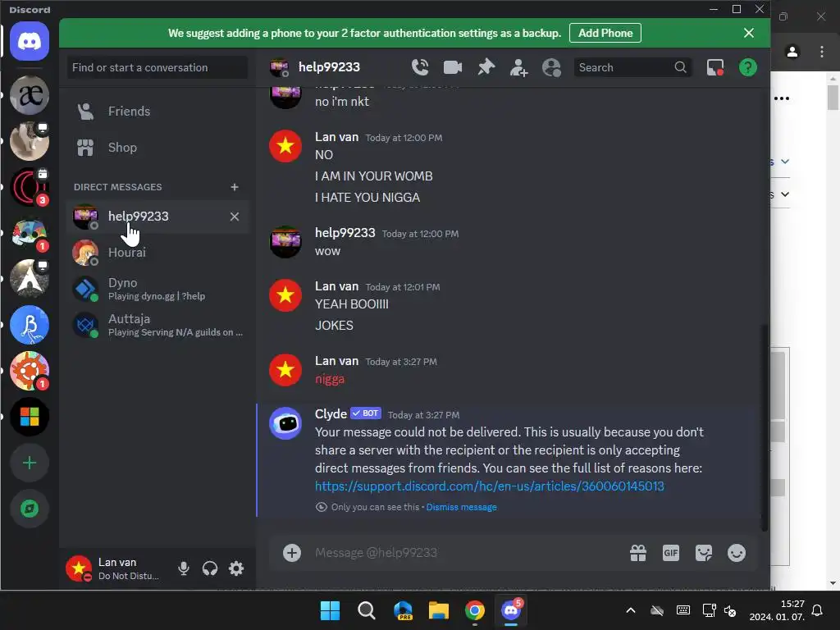Image resolution: width=840 pixels, height=630 pixels.
Task: Open Shop in sidebar
Action: coord(158,148)
